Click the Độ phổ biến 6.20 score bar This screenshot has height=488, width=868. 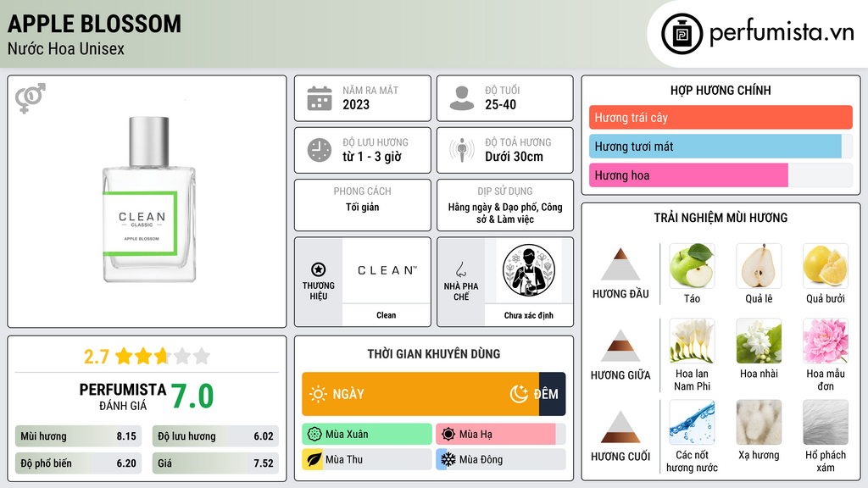click(x=78, y=463)
